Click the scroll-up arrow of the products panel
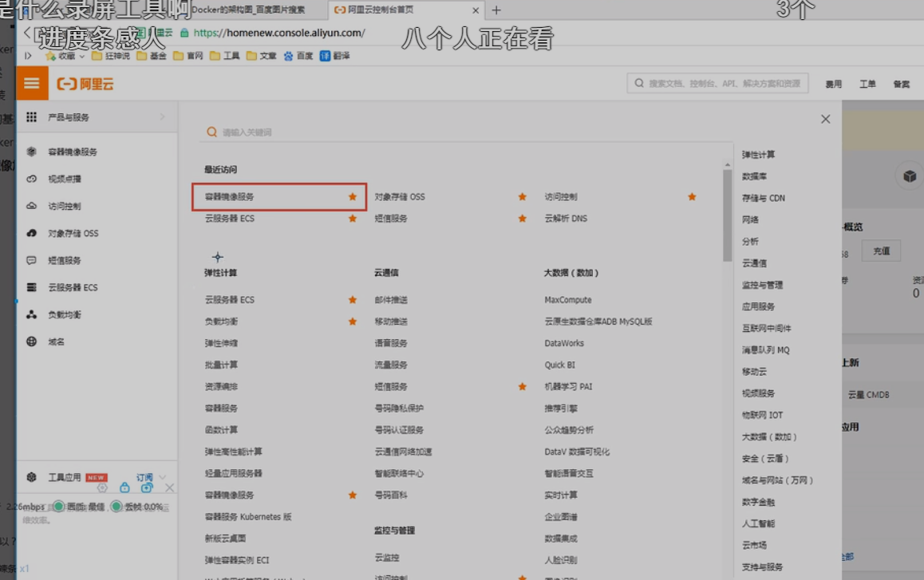This screenshot has height=580, width=924. coord(727,164)
